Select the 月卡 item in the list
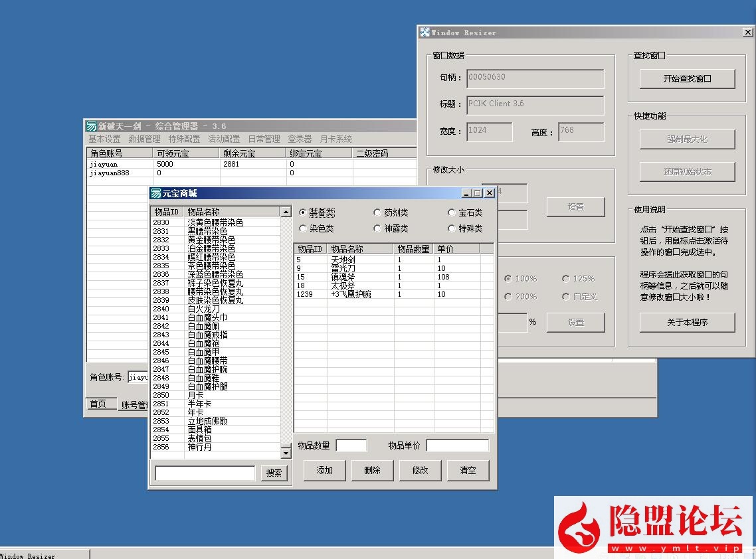This screenshot has width=756, height=559. coord(197,395)
